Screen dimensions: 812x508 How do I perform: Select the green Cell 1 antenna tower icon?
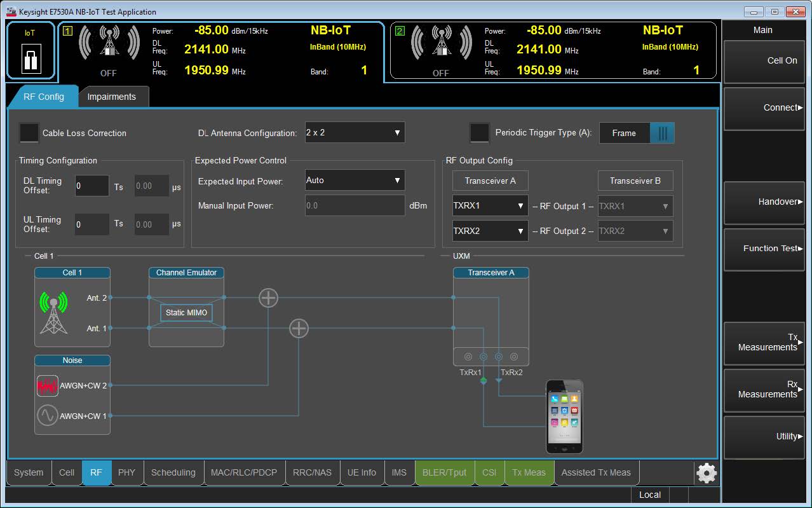click(53, 313)
